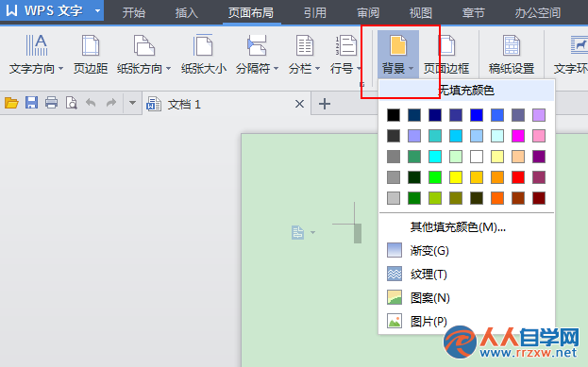
Task: Pick the pink color swatch
Action: pos(539,136)
